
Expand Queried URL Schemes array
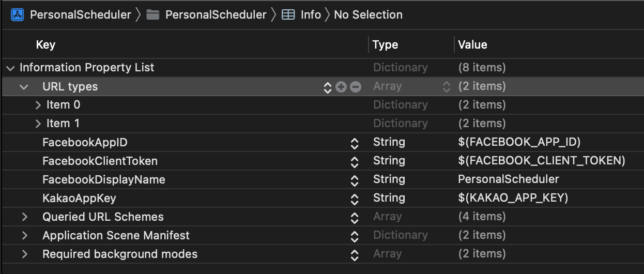pos(24,217)
